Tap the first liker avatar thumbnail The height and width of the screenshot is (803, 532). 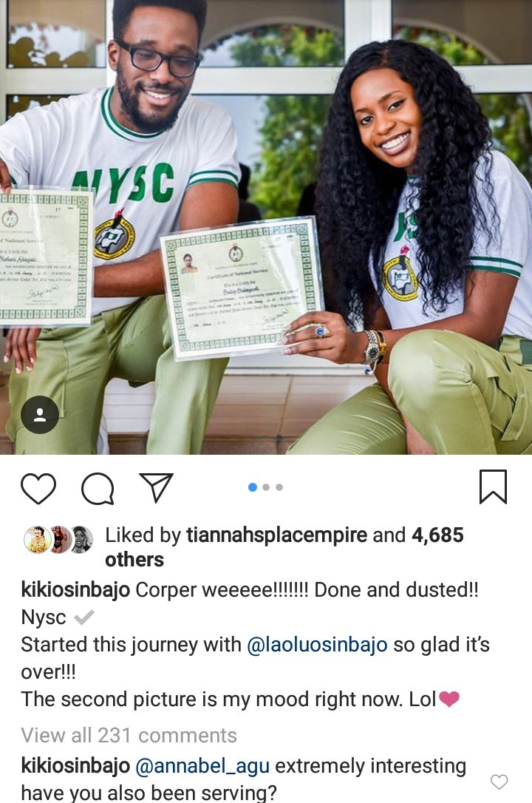coord(38,540)
